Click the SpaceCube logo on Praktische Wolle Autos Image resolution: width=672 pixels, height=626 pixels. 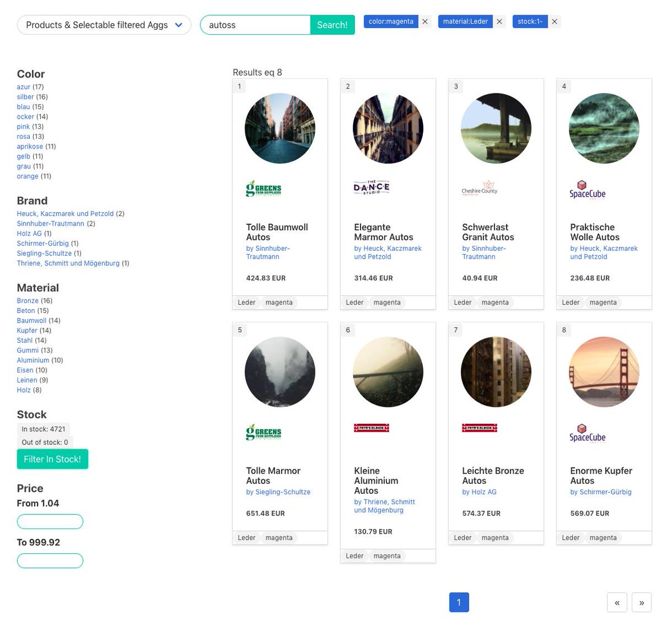(x=587, y=189)
